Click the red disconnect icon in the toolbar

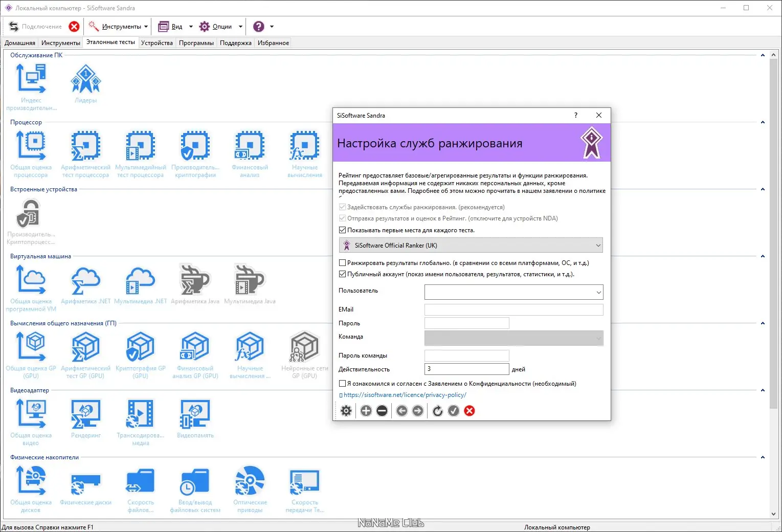click(74, 27)
